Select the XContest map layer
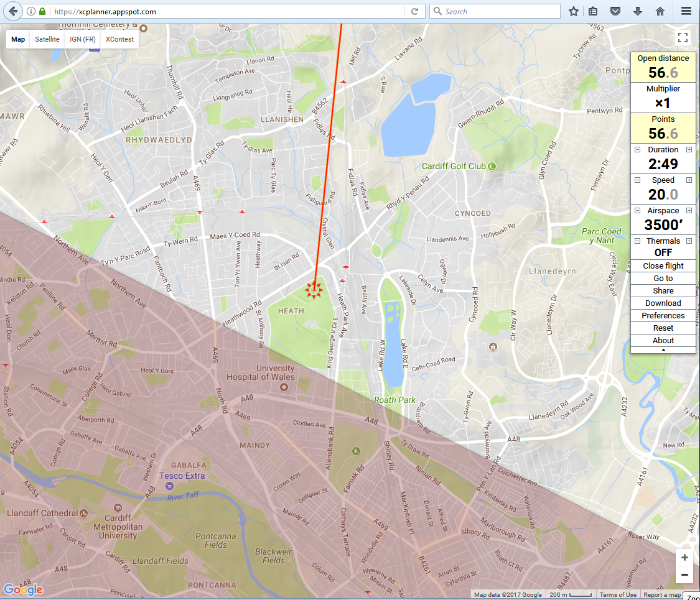 pos(119,39)
